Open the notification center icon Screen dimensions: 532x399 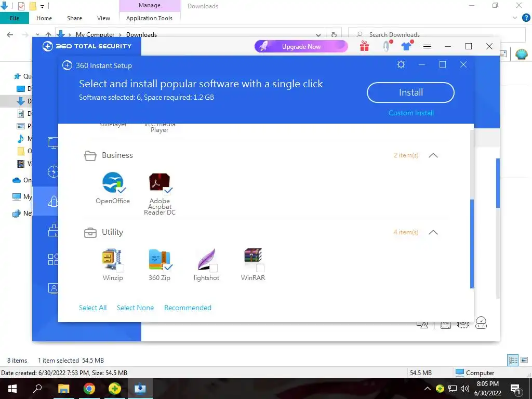pyautogui.click(x=515, y=389)
